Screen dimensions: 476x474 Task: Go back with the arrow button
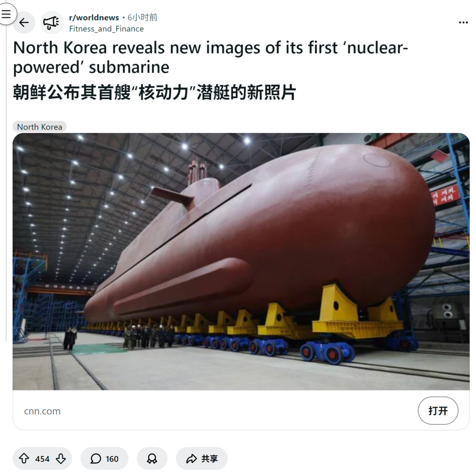[24, 22]
